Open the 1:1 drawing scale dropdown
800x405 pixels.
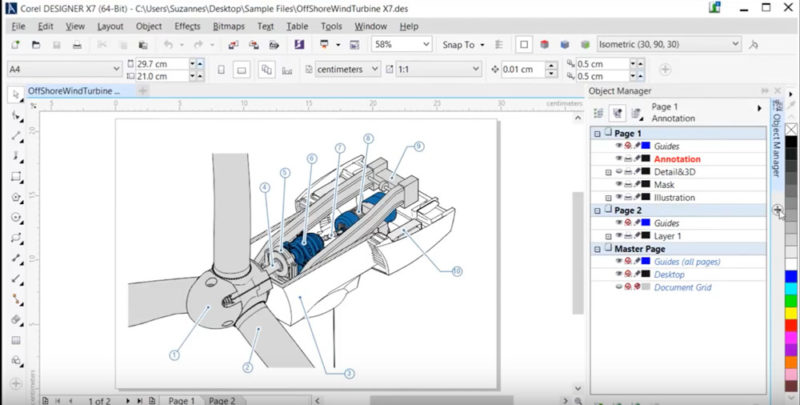pyautogui.click(x=476, y=69)
